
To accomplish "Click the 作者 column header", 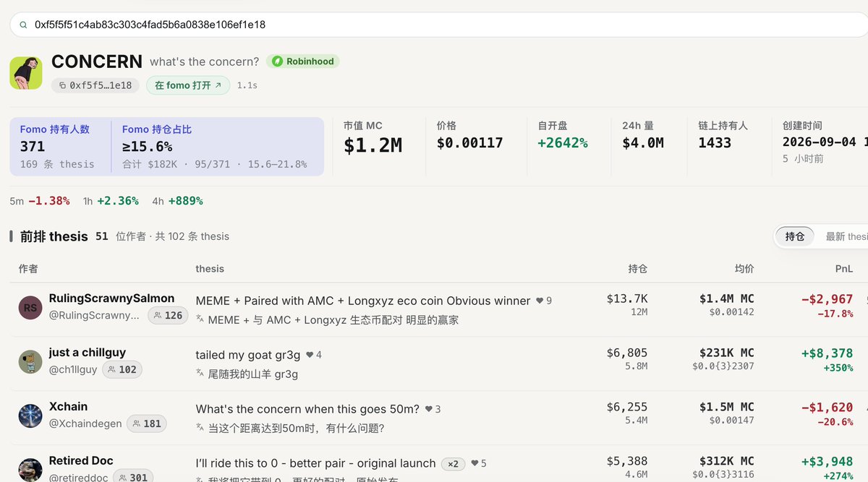I will tap(28, 269).
